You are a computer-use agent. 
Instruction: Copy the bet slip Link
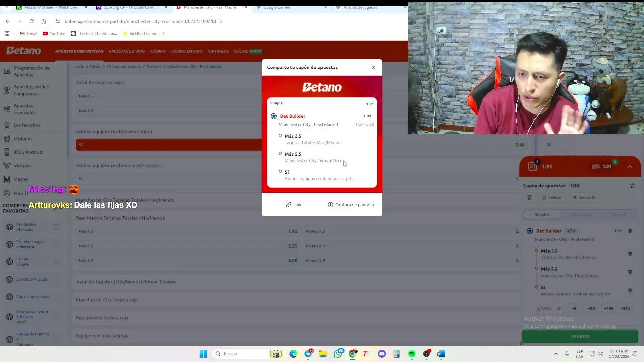[294, 205]
